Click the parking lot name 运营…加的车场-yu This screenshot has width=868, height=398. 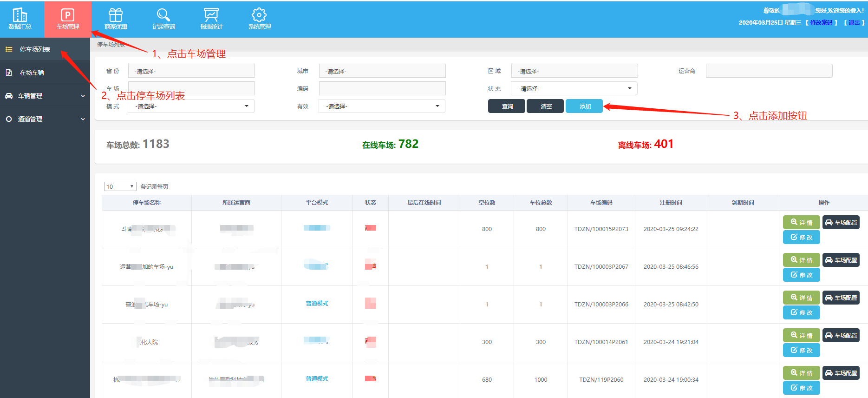click(x=146, y=267)
